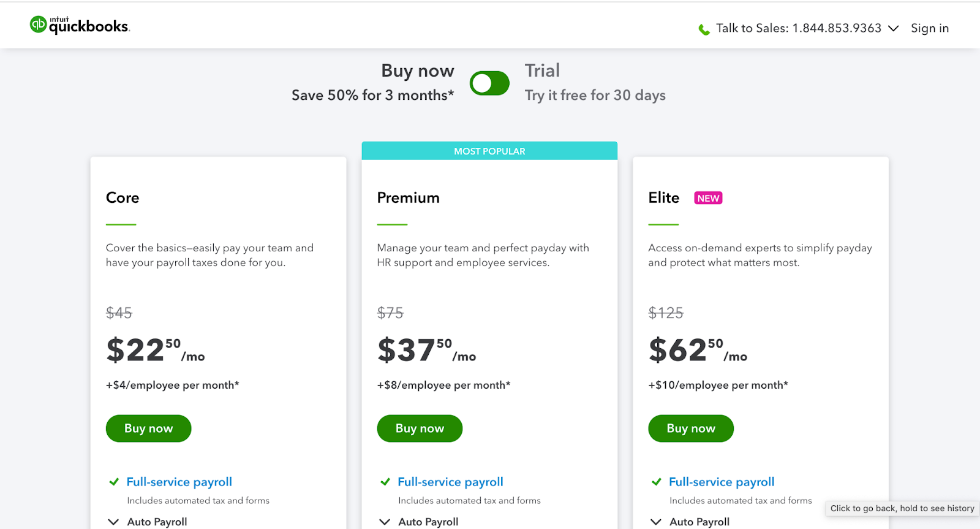Click the QuickBooks logo icon
980x529 pixels.
(x=38, y=25)
